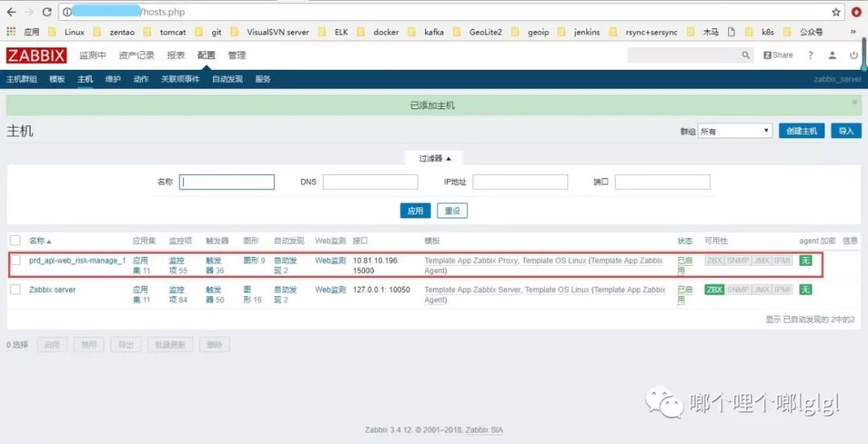Toggle the select-all hosts checkbox
868x444 pixels.
[15, 241]
